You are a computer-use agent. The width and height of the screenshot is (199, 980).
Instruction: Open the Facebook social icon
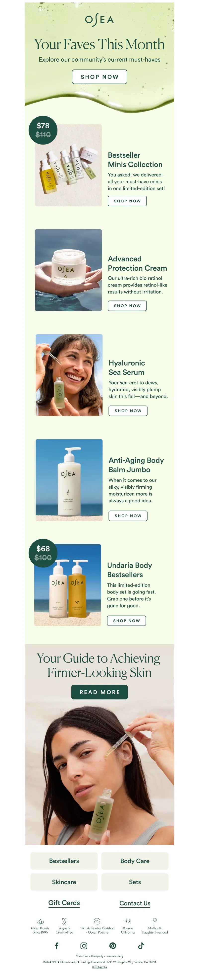click(57, 946)
